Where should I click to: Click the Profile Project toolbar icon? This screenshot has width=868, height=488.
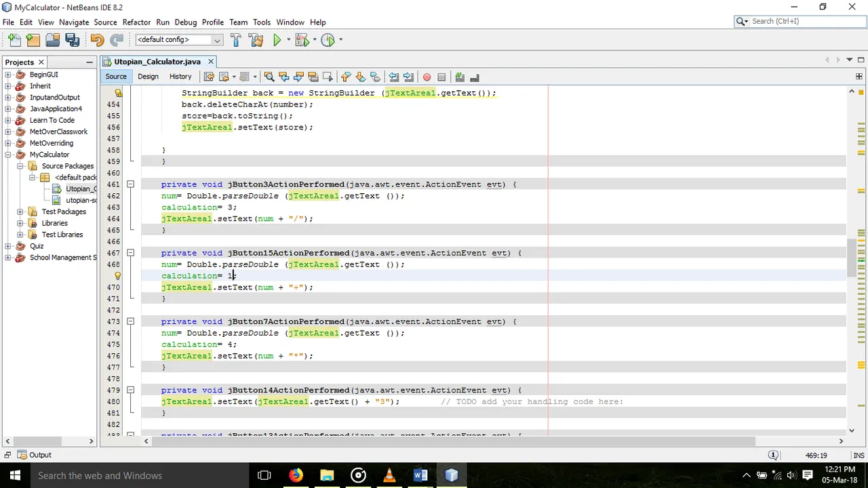pos(328,40)
